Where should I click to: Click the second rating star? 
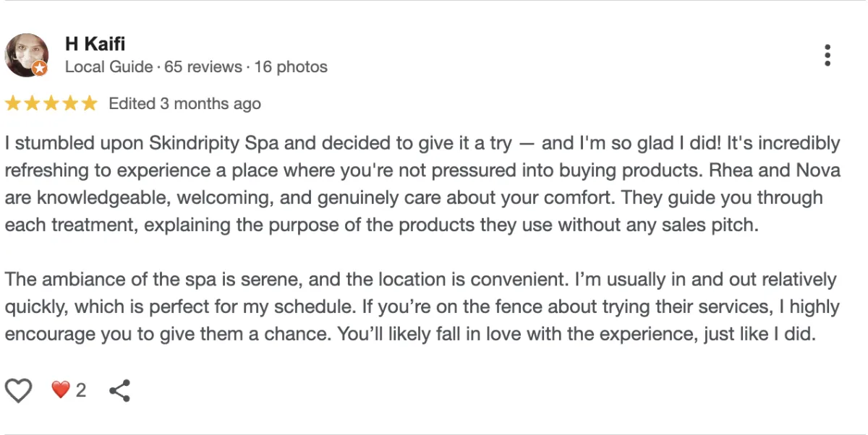(32, 103)
